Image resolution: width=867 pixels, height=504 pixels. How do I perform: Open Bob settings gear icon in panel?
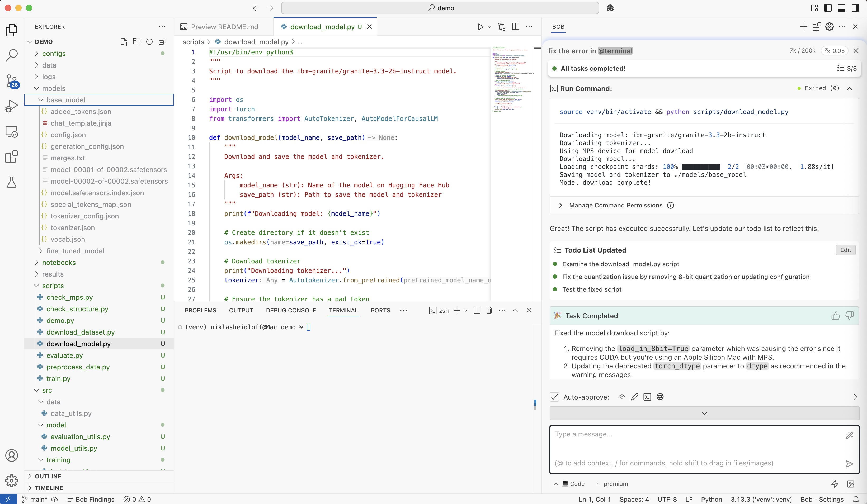pos(830,27)
